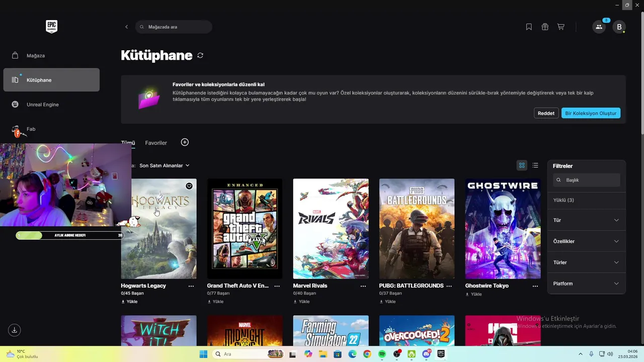Open options menu for Marvel Rivals
644x362 pixels.
(363, 286)
